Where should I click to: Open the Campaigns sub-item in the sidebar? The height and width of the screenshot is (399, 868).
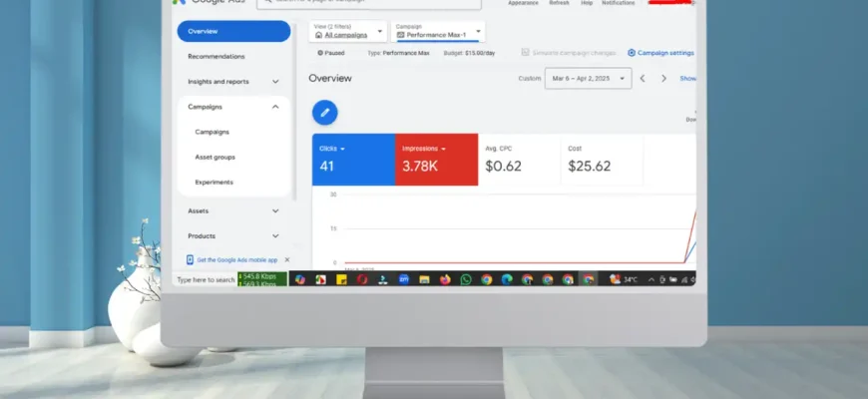pos(213,132)
